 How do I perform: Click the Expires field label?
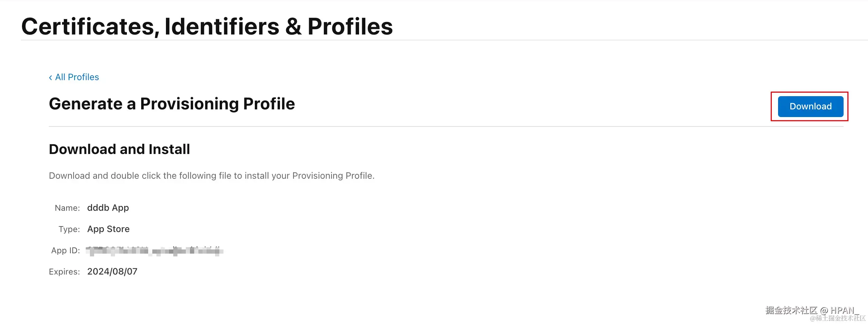[x=64, y=272]
